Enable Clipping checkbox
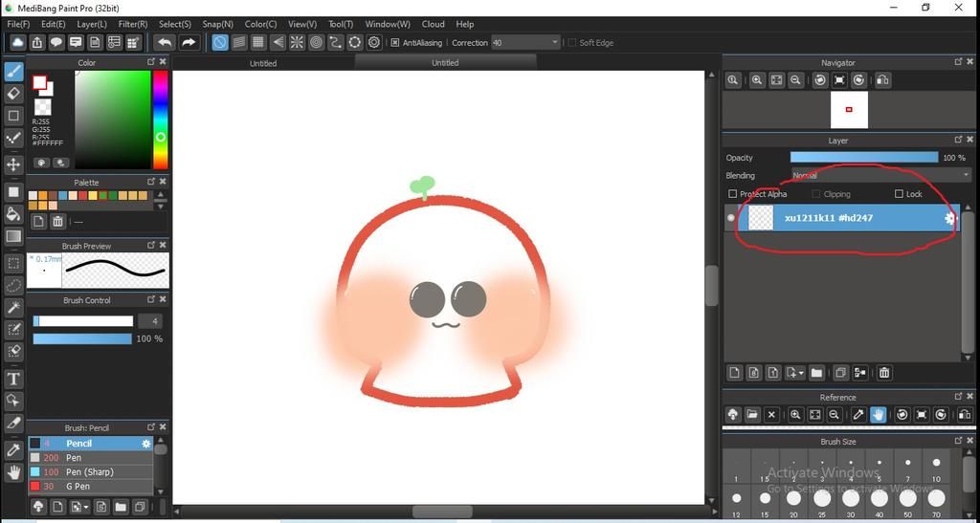This screenshot has width=980, height=523. pyautogui.click(x=815, y=194)
